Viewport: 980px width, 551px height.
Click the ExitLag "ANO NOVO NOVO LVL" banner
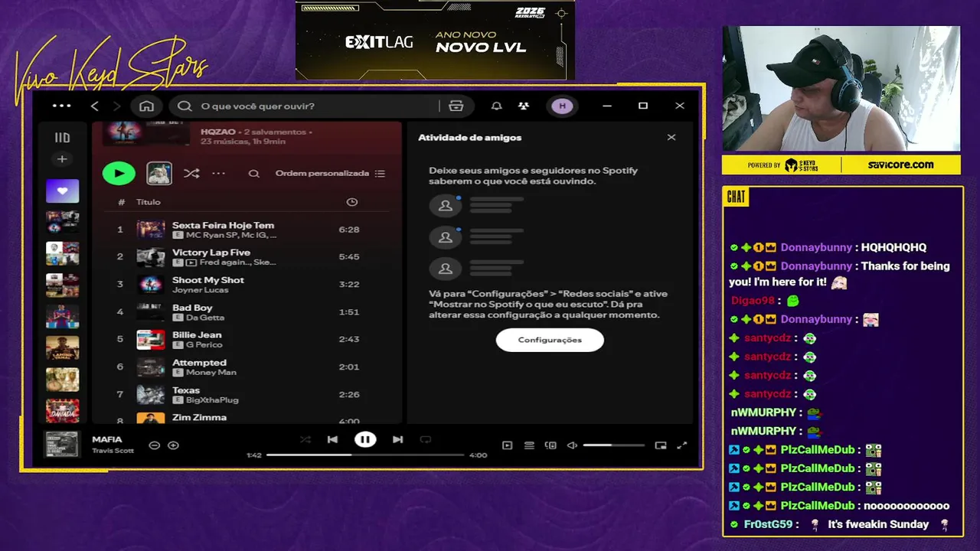435,40
